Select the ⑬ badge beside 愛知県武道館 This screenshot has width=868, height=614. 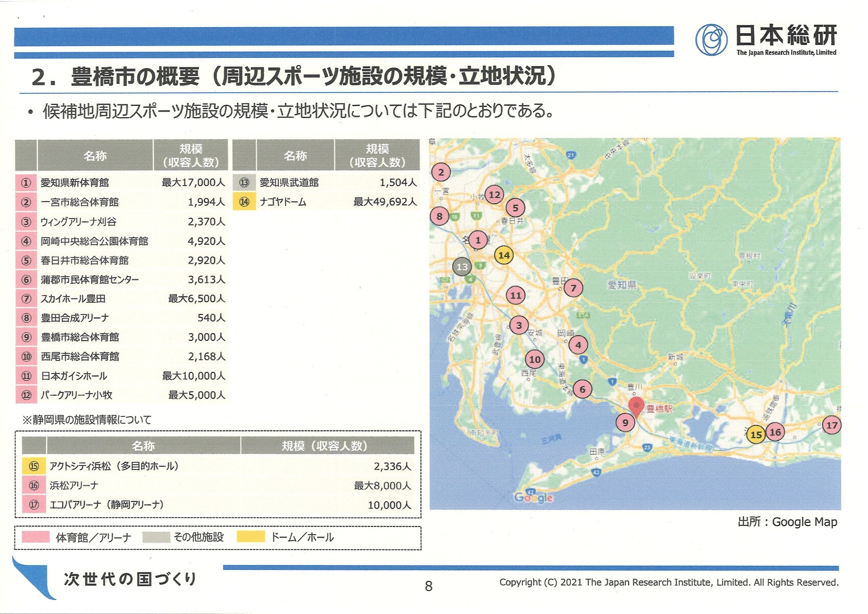(x=244, y=183)
